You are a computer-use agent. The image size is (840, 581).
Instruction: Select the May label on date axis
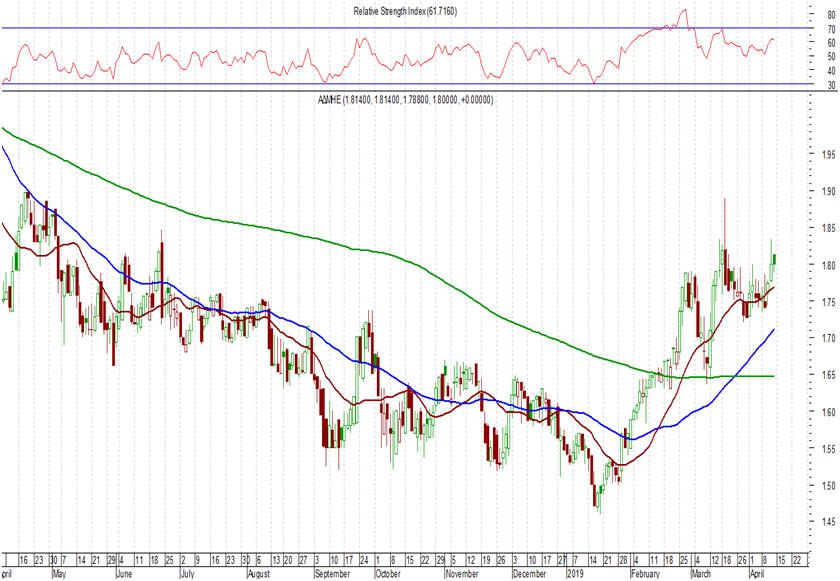[59, 575]
